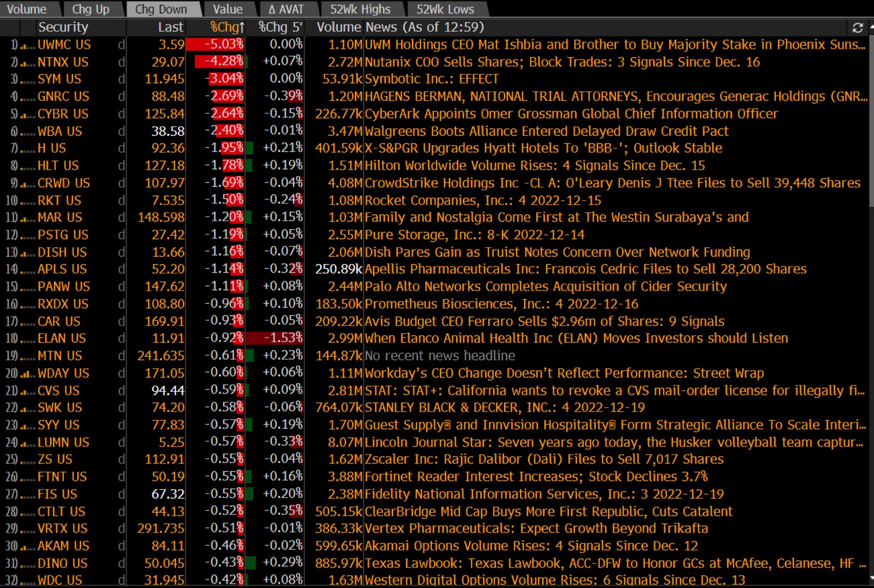Open Avis Budget CEO Ferraro headline

point(544,322)
